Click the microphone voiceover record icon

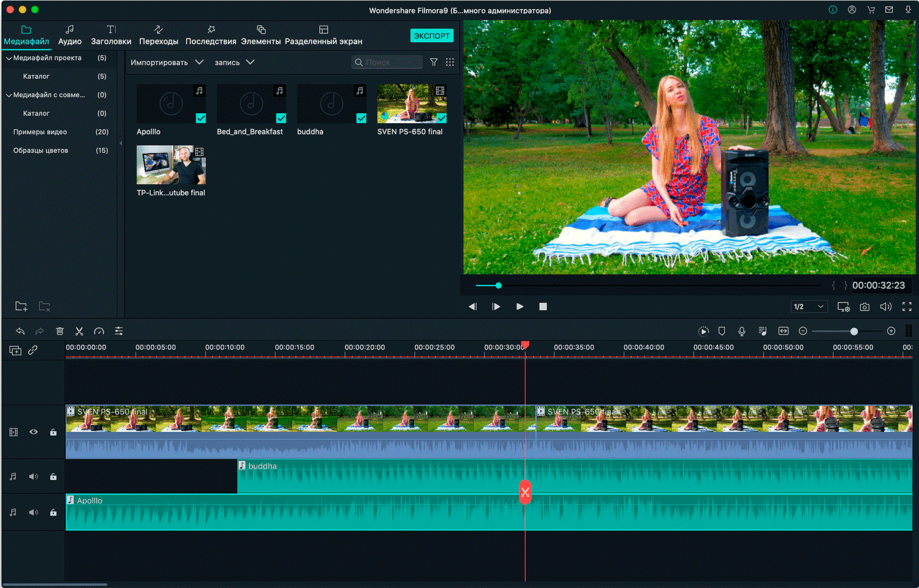pyautogui.click(x=742, y=331)
